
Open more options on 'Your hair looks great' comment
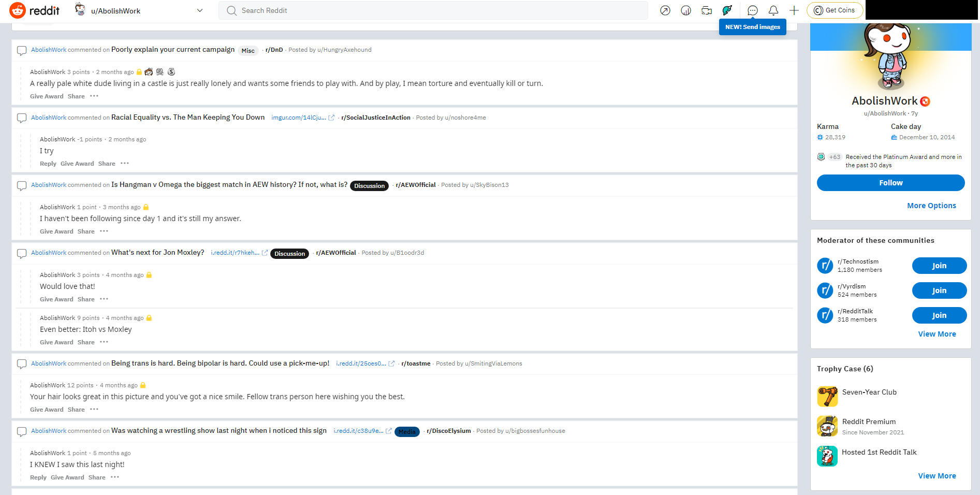[x=94, y=409]
